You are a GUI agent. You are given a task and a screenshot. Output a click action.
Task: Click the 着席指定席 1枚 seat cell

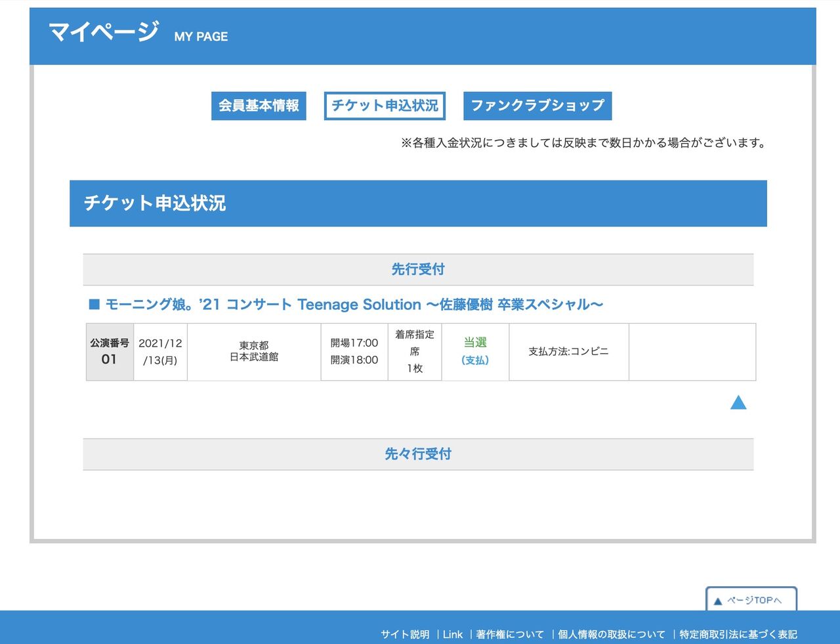(415, 352)
